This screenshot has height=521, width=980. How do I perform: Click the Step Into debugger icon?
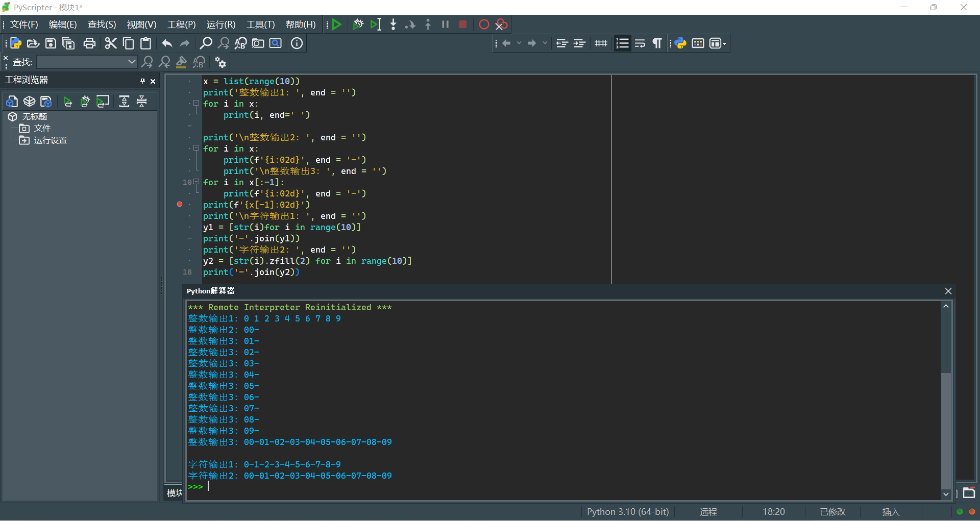point(393,24)
